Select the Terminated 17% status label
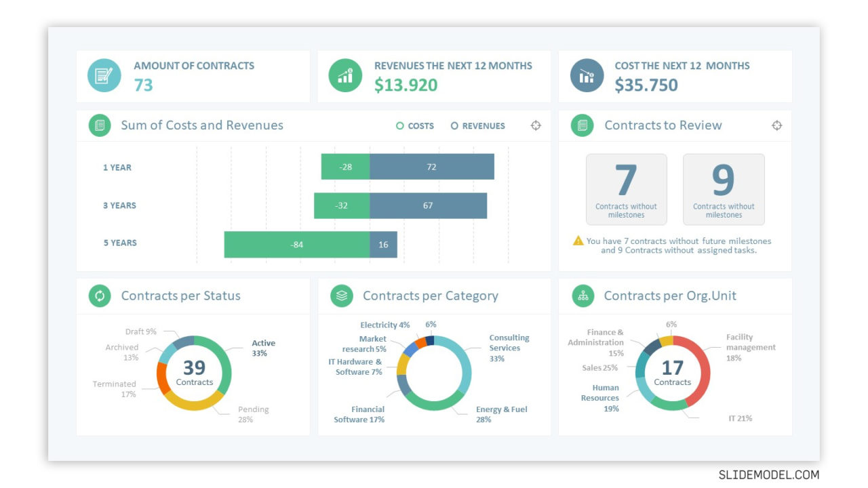Screen dimensions: 868x488 [x=115, y=389]
